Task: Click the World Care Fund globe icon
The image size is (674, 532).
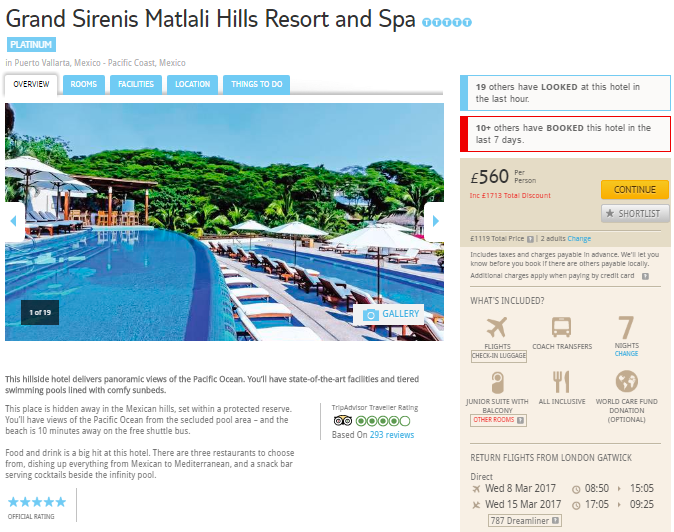Action: pyautogui.click(x=626, y=381)
